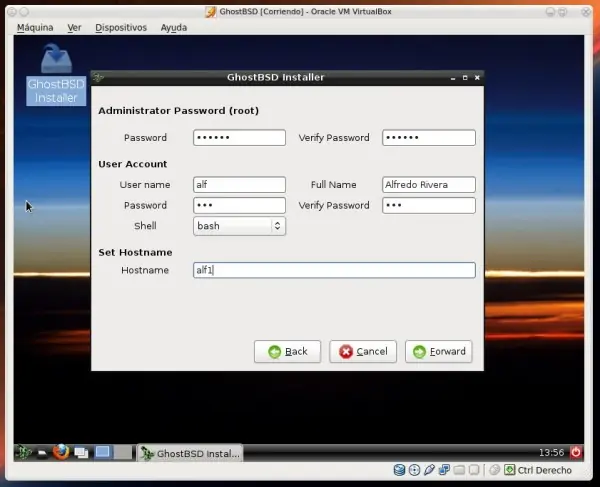Screen dimensions: 600x487
Task: Click the VirtualBox shared folders status icon
Action: click(x=459, y=470)
